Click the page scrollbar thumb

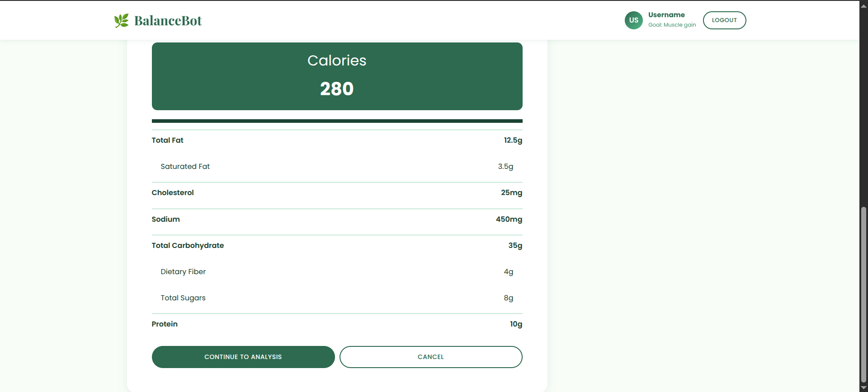click(x=863, y=295)
